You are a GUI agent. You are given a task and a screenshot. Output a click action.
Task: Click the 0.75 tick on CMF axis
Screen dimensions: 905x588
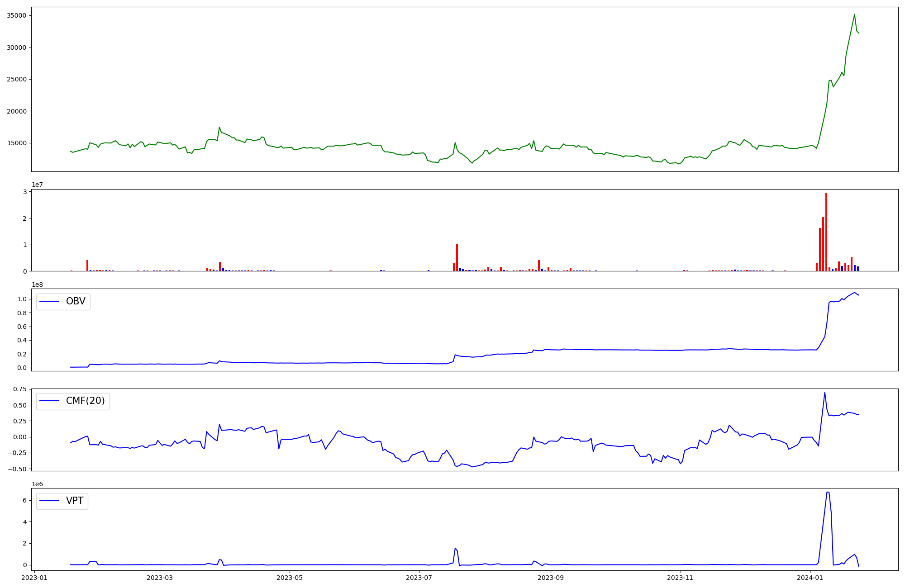coord(19,389)
